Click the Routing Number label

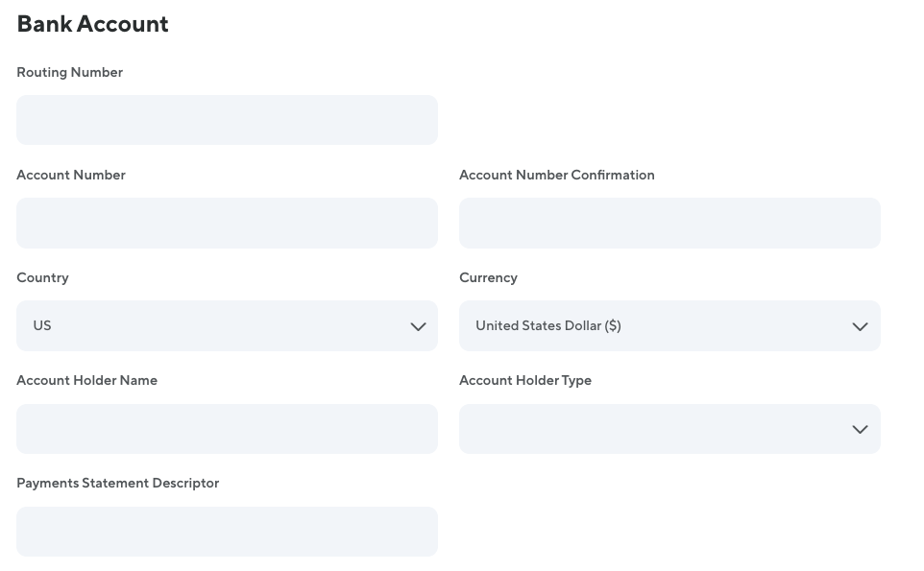[69, 72]
